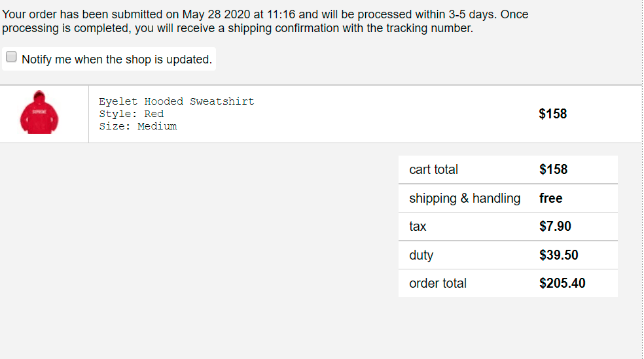The width and height of the screenshot is (644, 359).
Task: Click the $158 item price in product row
Action: coord(552,114)
